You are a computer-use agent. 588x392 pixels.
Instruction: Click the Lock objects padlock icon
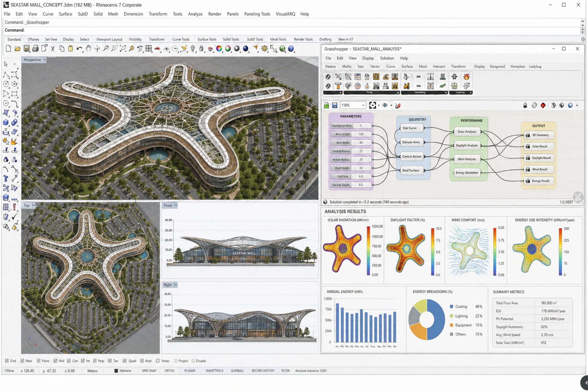[201, 49]
